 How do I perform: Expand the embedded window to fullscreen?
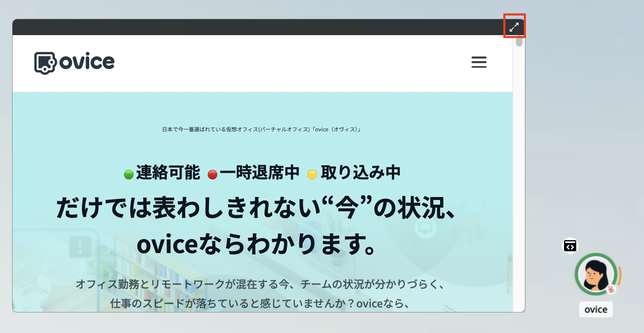point(514,27)
